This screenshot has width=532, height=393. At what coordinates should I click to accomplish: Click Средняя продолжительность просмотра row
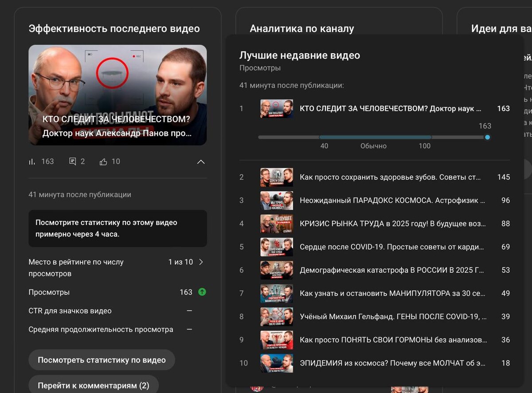(117, 330)
